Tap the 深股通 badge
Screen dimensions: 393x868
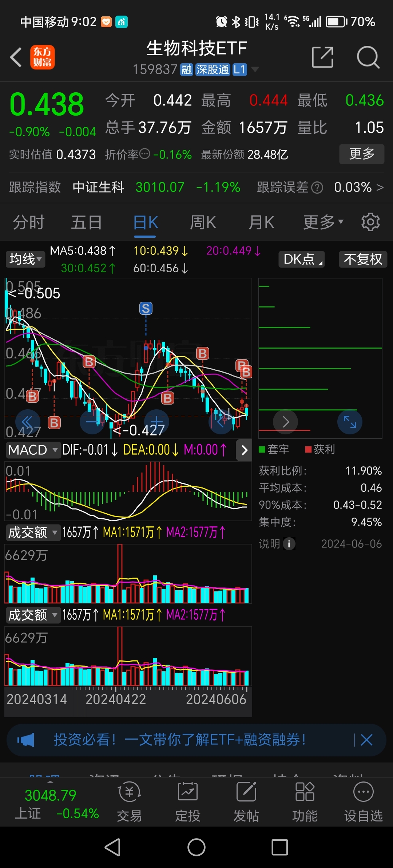coord(213,69)
